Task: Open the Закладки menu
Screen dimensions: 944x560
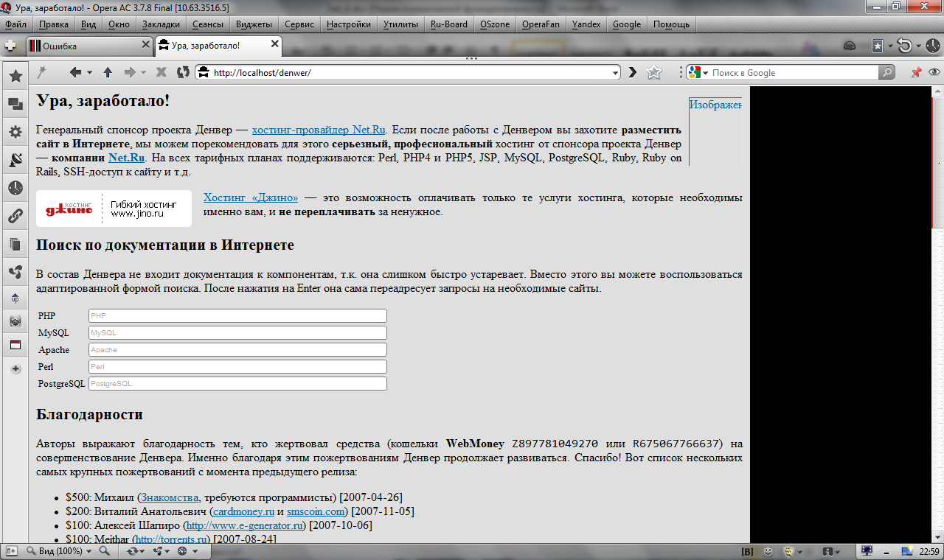Action: pos(161,24)
